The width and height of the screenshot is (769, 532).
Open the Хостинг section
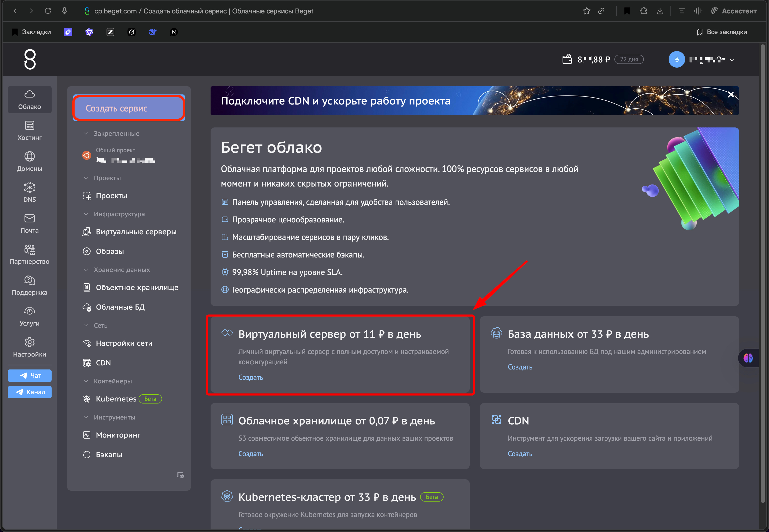30,131
